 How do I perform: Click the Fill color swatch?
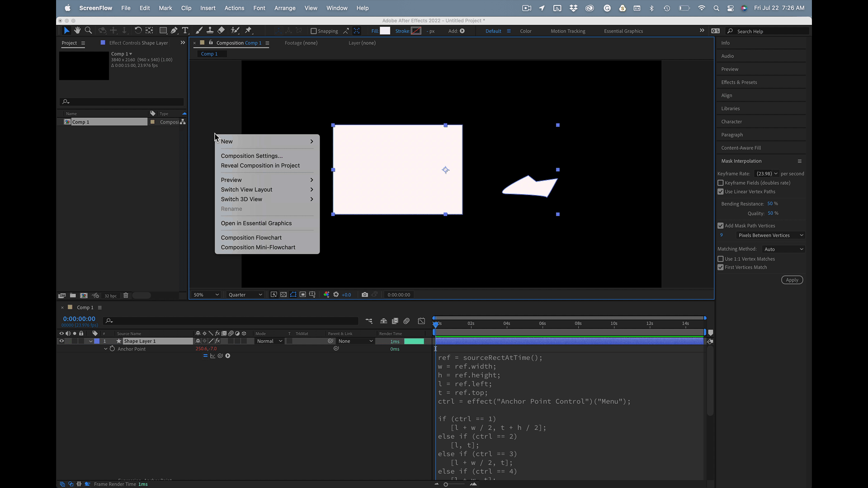pyautogui.click(x=385, y=31)
